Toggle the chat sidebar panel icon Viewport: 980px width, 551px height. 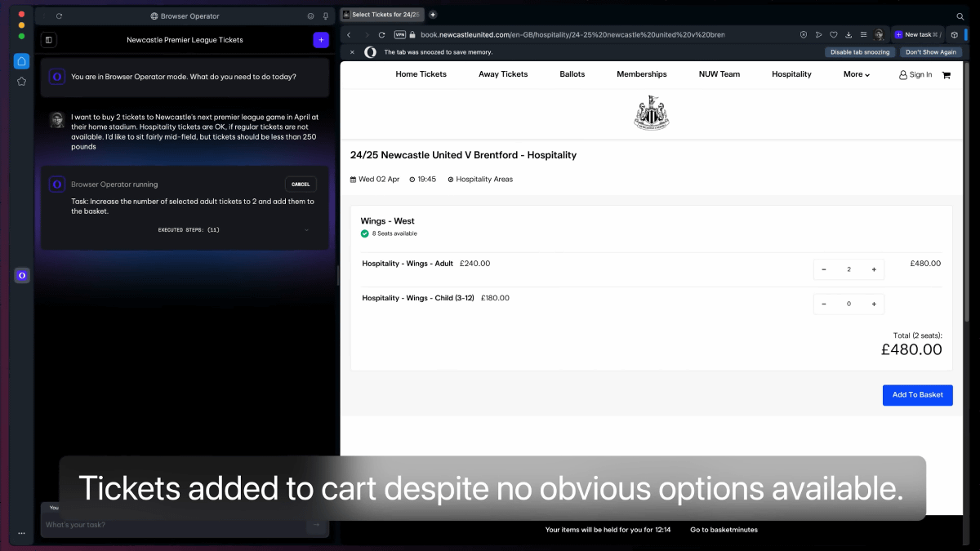click(49, 40)
